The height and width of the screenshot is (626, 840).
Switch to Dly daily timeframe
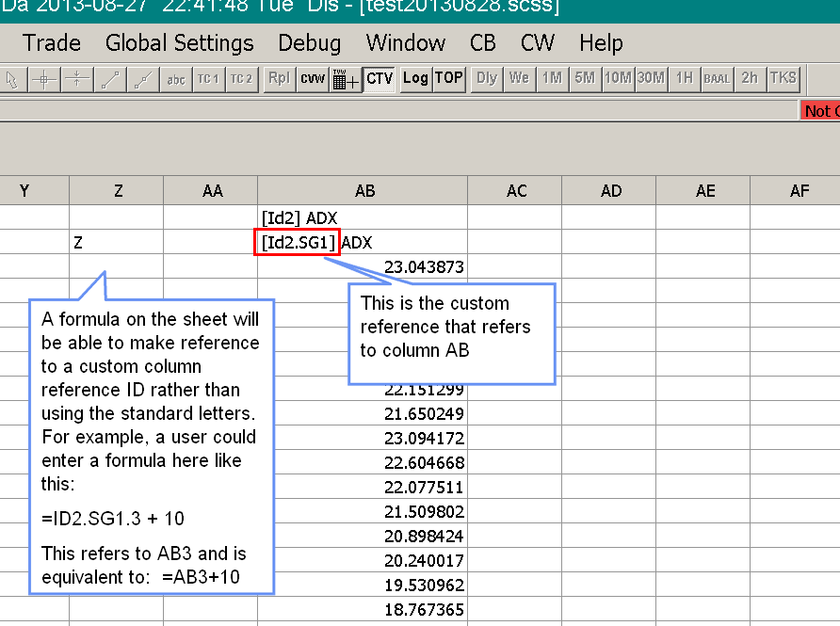point(487,79)
